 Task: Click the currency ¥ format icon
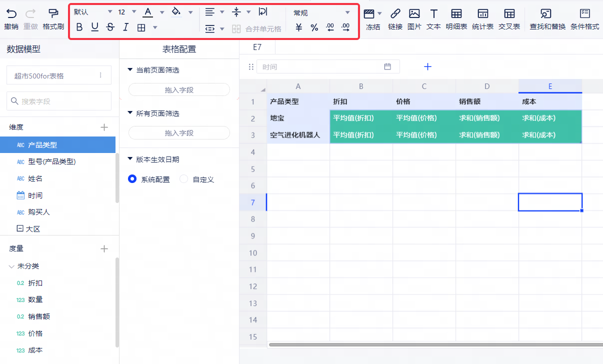(x=299, y=28)
